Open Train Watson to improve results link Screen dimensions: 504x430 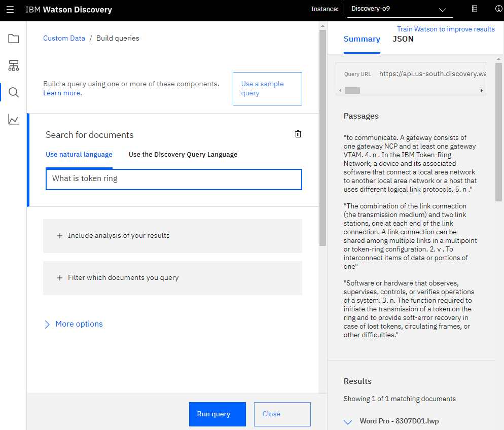(x=446, y=29)
